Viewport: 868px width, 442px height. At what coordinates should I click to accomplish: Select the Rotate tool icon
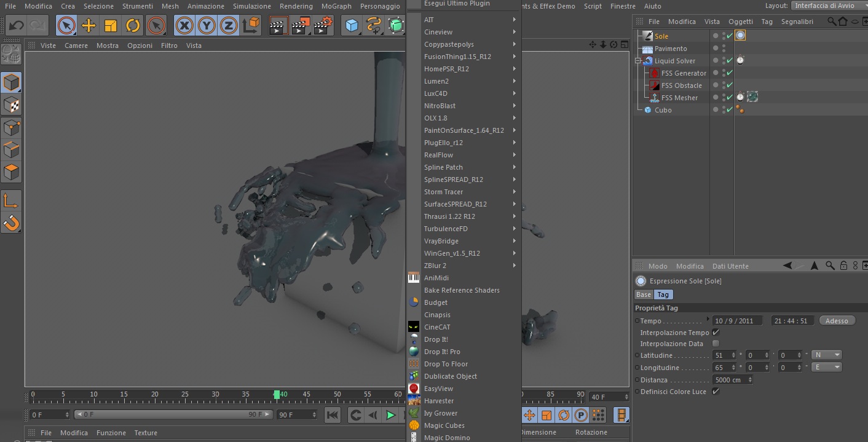(x=133, y=26)
